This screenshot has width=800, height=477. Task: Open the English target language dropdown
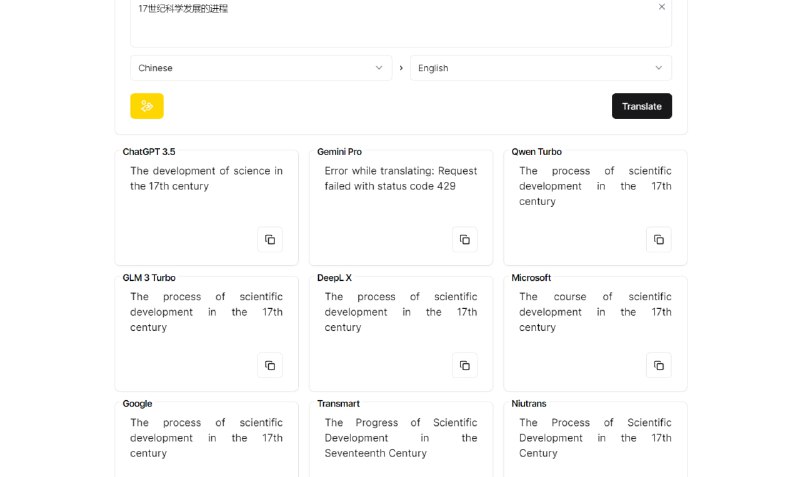coord(540,68)
